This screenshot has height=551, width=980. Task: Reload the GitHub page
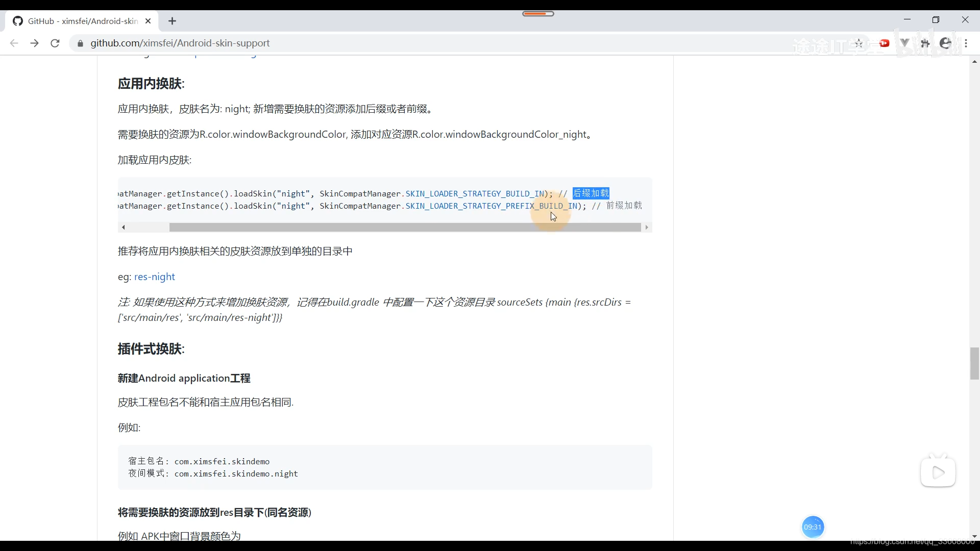tap(55, 43)
